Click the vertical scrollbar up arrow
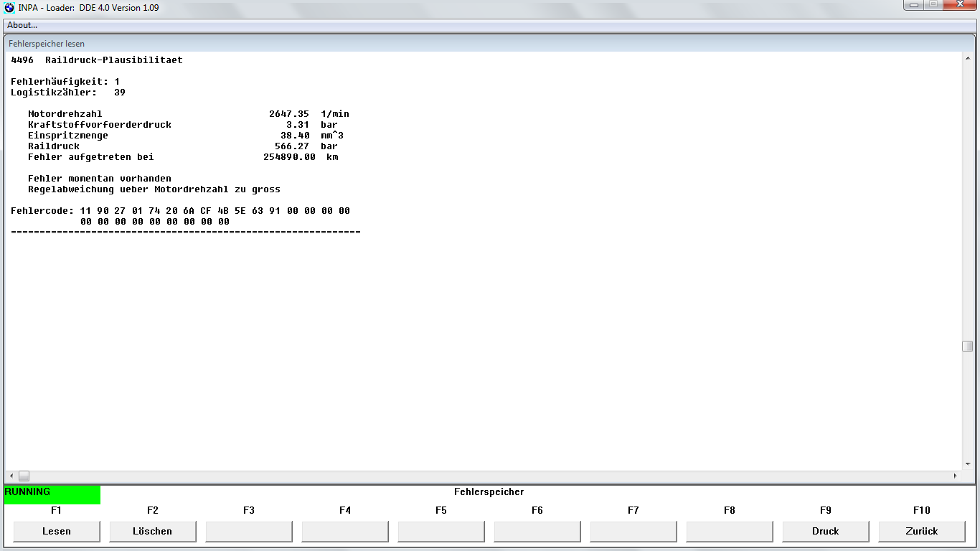This screenshot has height=551, width=980. (968, 58)
